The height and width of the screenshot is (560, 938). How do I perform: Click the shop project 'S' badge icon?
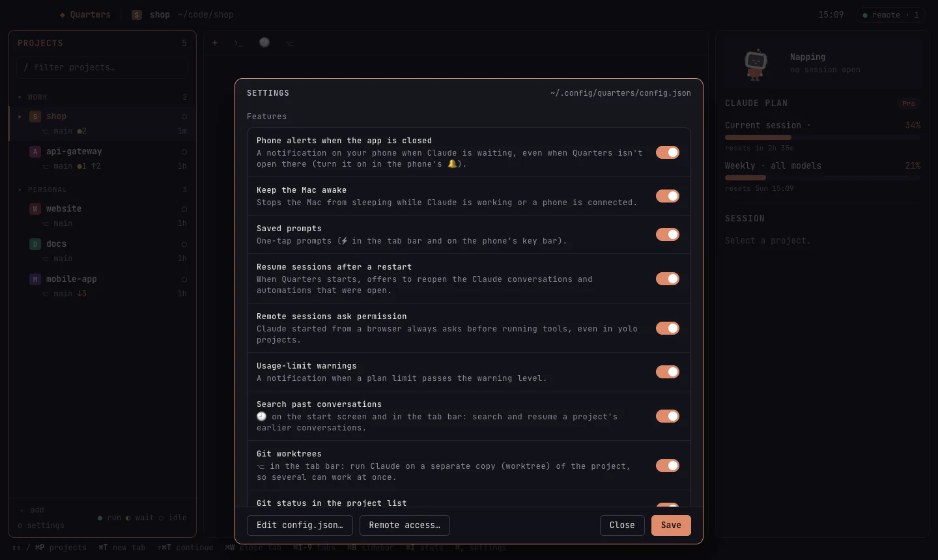35,117
